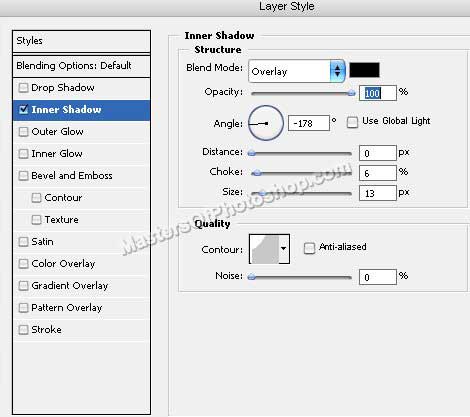Click the Choke percentage field
The image size is (470, 417).
pyautogui.click(x=378, y=173)
